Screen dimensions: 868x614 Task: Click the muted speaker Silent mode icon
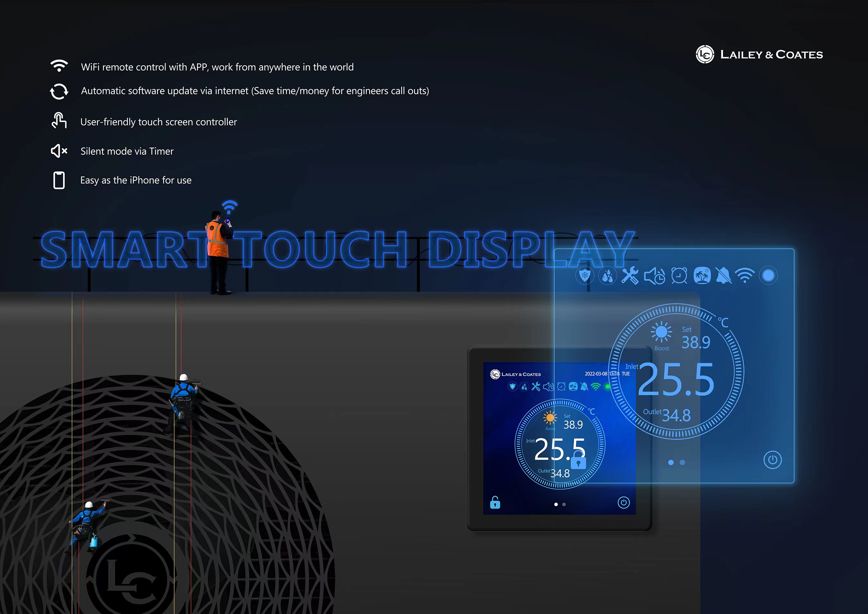pyautogui.click(x=59, y=151)
